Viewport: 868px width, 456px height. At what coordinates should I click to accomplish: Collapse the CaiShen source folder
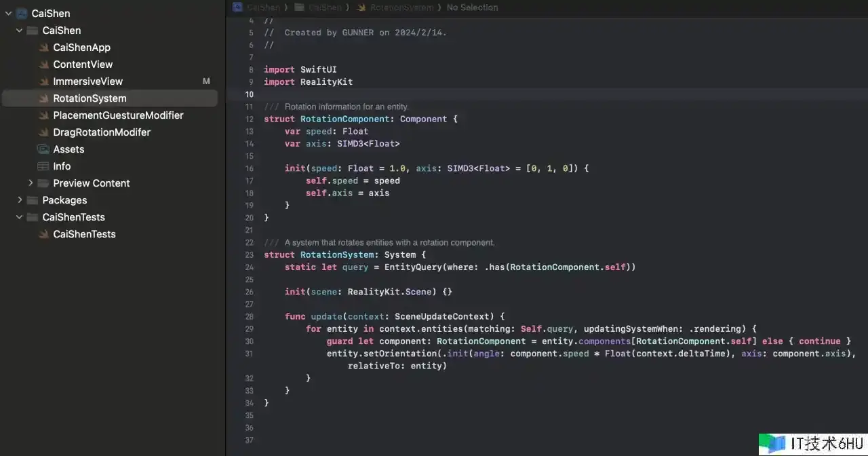[19, 31]
